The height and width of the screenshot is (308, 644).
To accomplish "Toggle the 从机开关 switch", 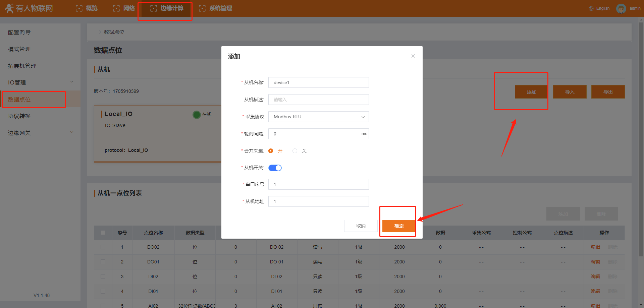I will click(275, 168).
